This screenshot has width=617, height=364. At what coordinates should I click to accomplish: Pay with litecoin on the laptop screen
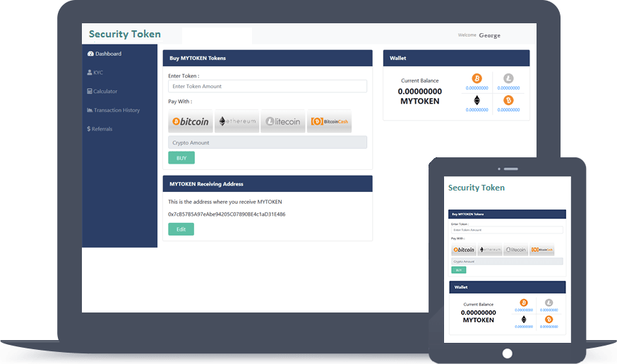[x=283, y=121]
